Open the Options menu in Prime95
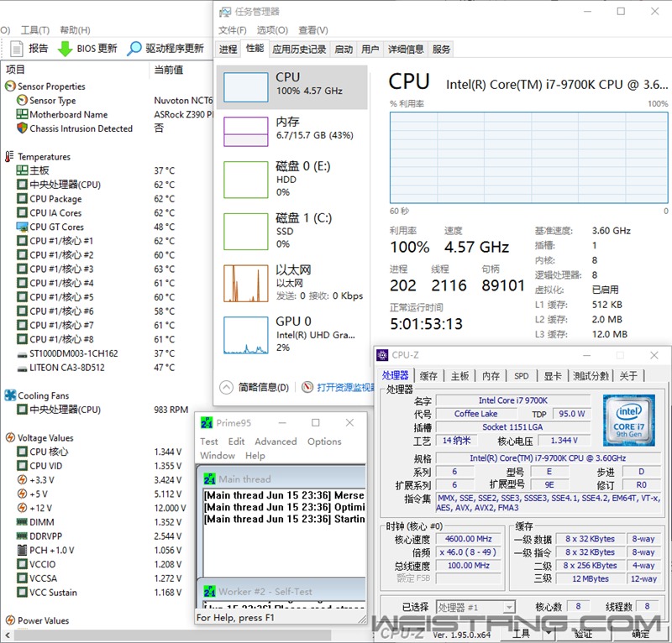Screen dimensions: 672x643 click(324, 442)
